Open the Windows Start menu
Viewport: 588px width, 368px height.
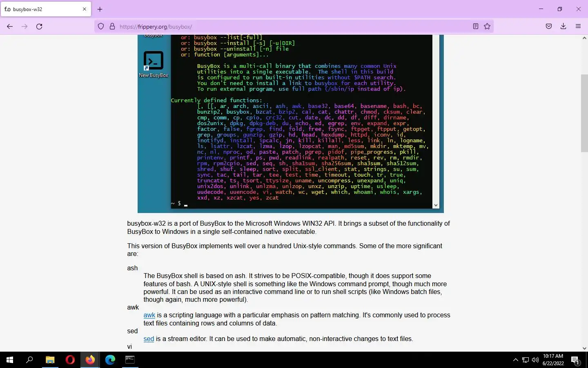10,360
